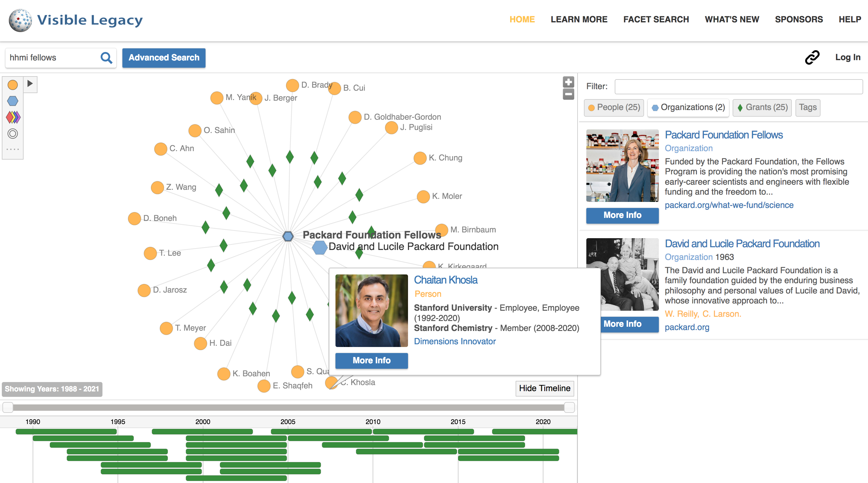Zoom out the graph with minus icon
The image size is (868, 483).
click(568, 94)
